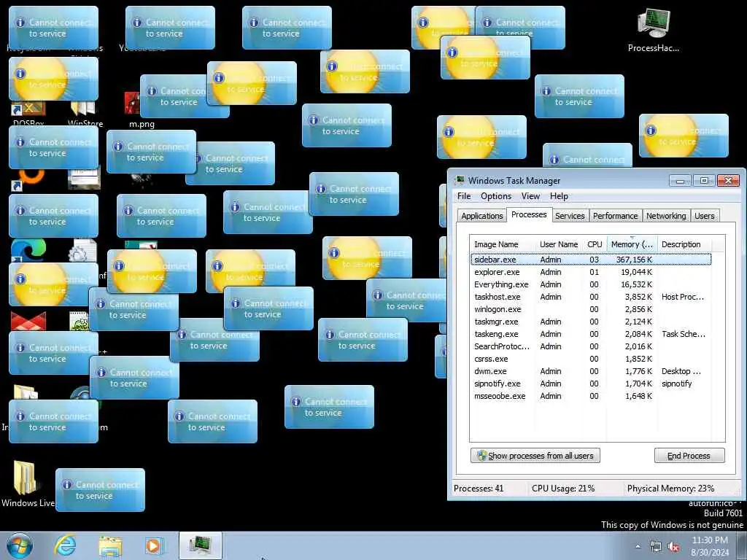Viewport: 747px width, 560px height.
Task: Select the Everything.exe process row
Action: 591,284
